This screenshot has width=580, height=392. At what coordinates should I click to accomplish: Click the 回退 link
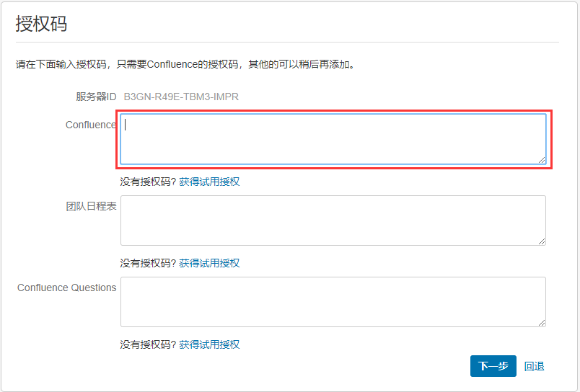click(534, 366)
